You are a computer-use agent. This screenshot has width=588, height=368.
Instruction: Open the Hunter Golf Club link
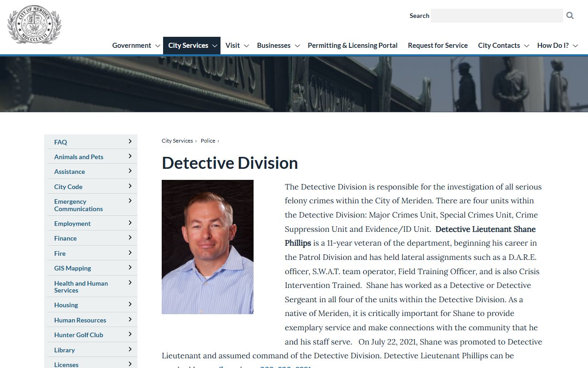[79, 335]
